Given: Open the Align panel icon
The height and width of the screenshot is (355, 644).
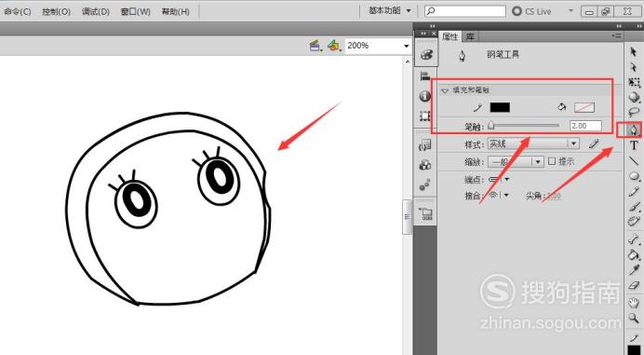Looking at the screenshot, I should click(425, 75).
